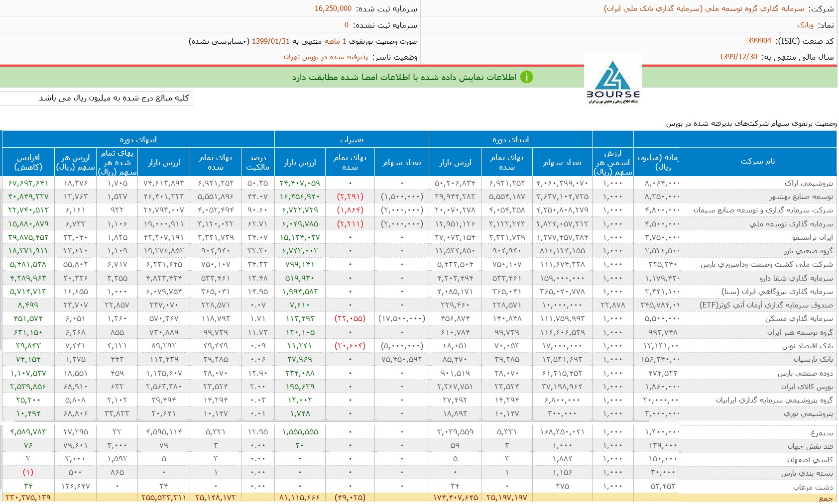
Task: Click the تغییرات group header
Action: coord(352,140)
